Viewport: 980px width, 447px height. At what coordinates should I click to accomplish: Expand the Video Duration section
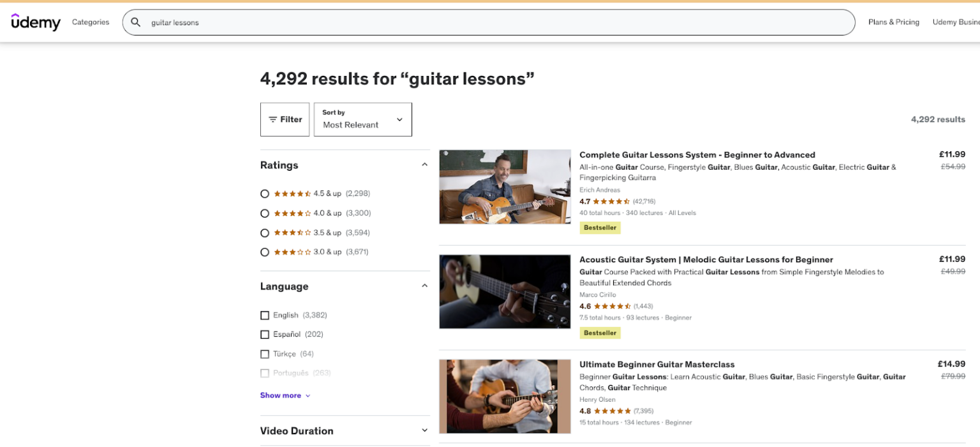tap(424, 430)
